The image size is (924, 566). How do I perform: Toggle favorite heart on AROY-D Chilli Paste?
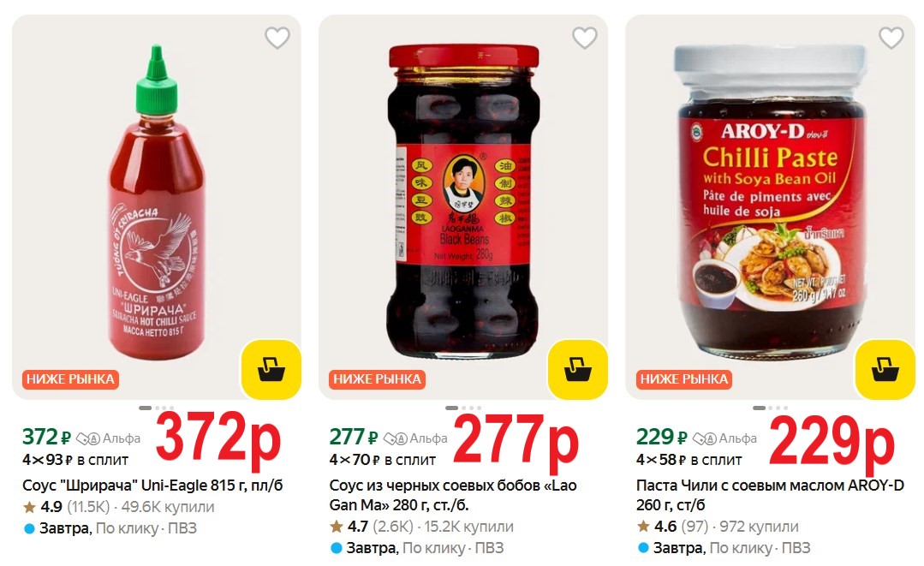[891, 39]
